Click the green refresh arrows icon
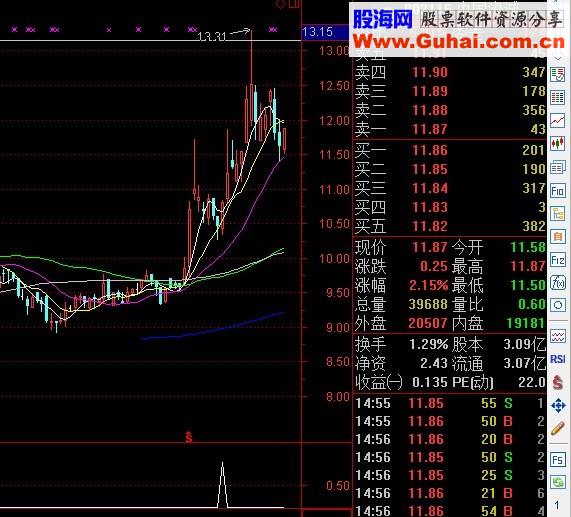This screenshot has width=571, height=517. point(558,482)
